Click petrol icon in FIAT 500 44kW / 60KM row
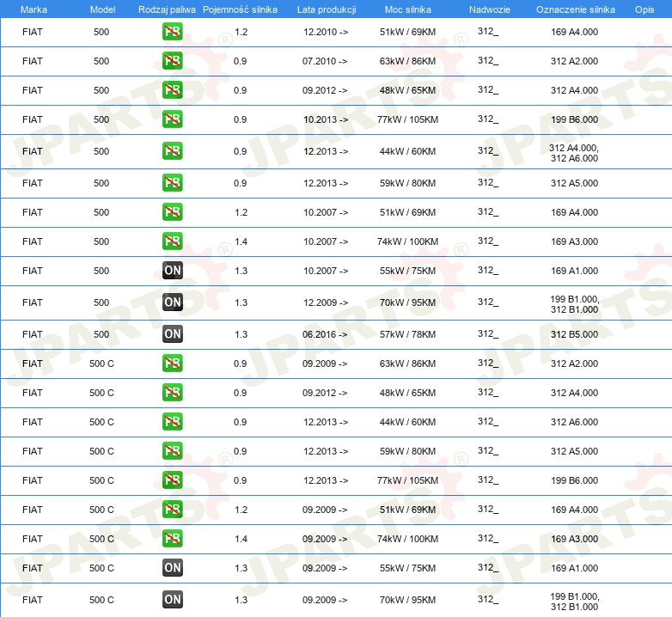The image size is (672, 617). (172, 151)
